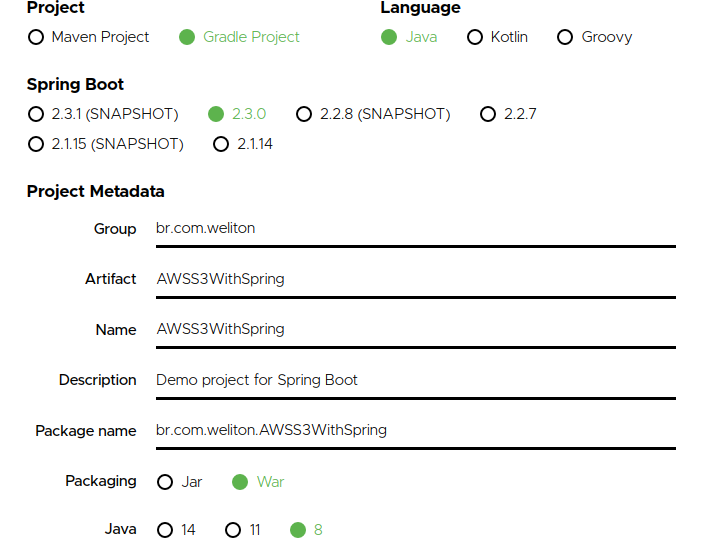This screenshot has width=714, height=549.
Task: Select Spring Boot 2.3.1 (SNAPSHOT)
Action: coord(37,114)
